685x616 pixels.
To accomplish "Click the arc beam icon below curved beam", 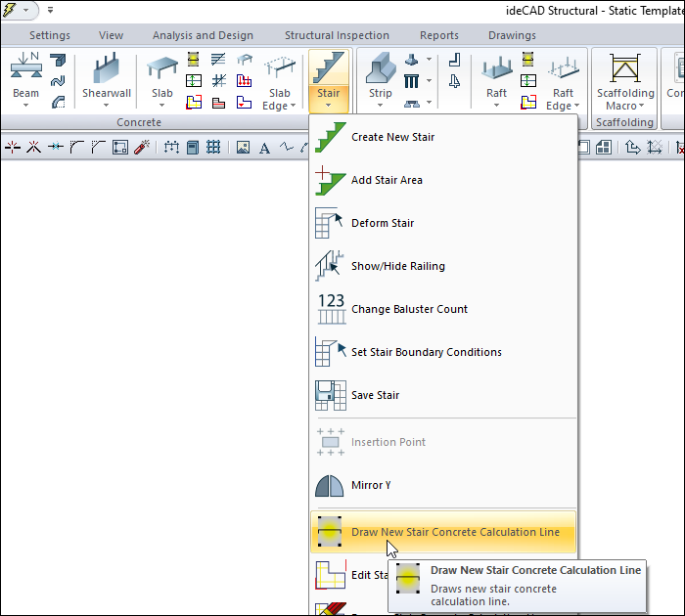I will click(58, 103).
